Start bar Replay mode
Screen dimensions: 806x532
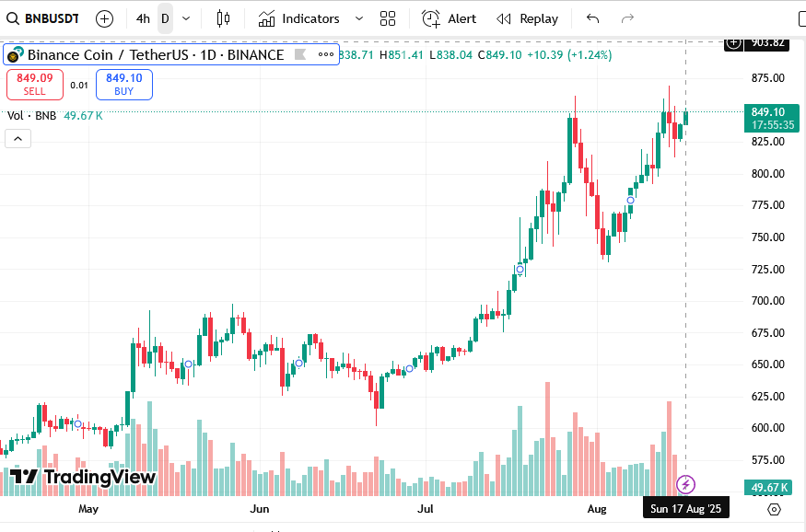[x=528, y=18]
